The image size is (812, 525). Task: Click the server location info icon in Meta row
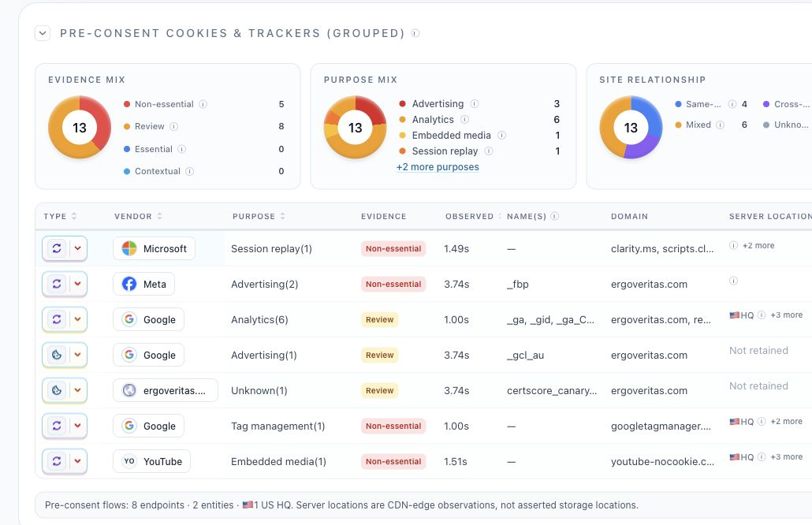click(733, 281)
